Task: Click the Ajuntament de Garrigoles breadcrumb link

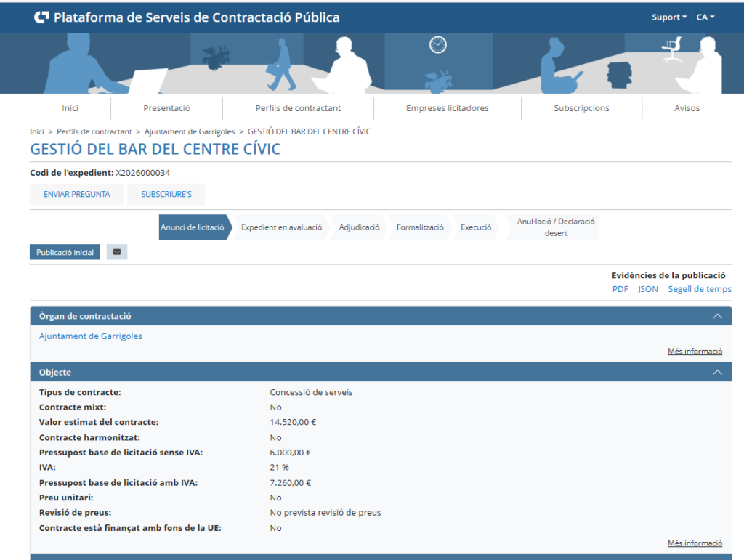Action: (189, 131)
